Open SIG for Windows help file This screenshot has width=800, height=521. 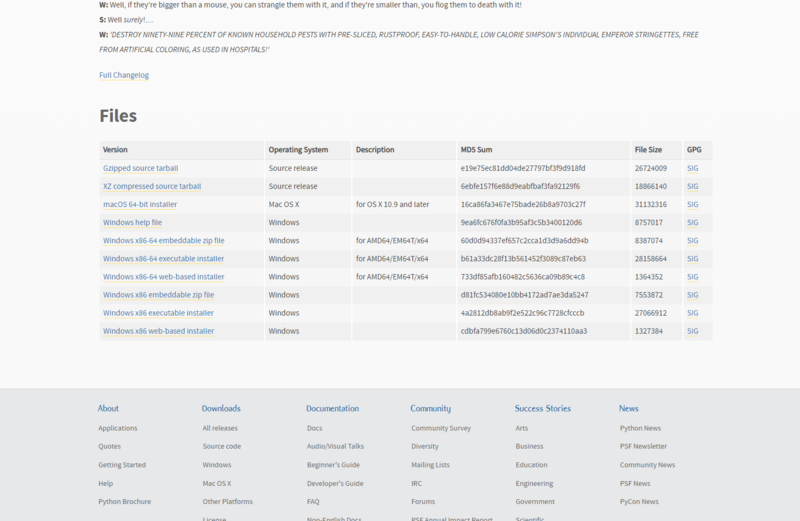point(692,222)
